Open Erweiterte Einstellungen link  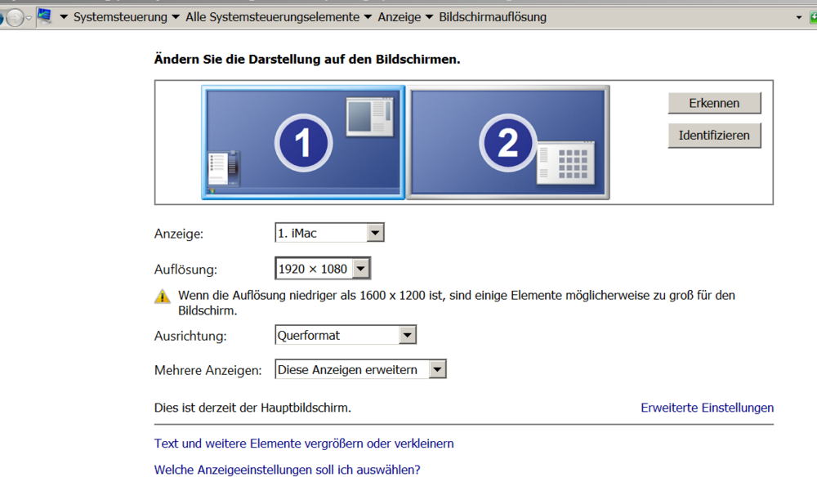click(x=707, y=408)
